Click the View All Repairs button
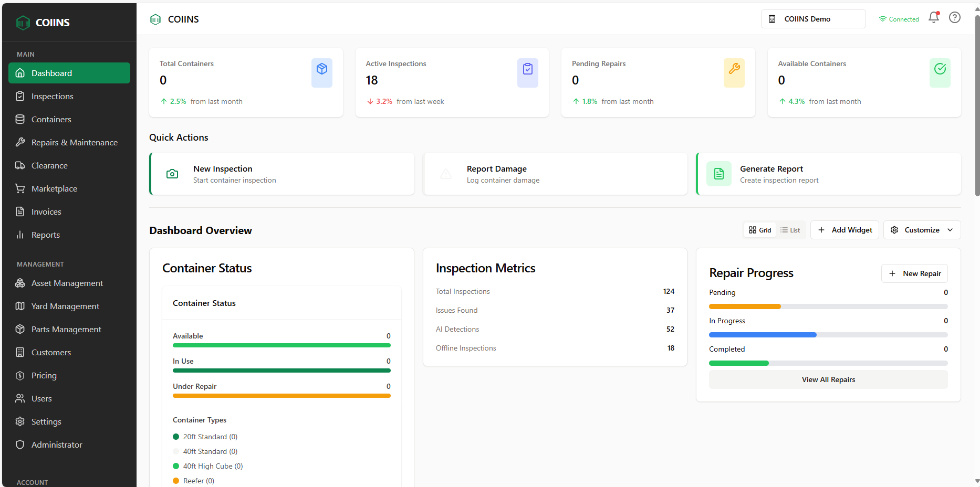 pyautogui.click(x=828, y=380)
